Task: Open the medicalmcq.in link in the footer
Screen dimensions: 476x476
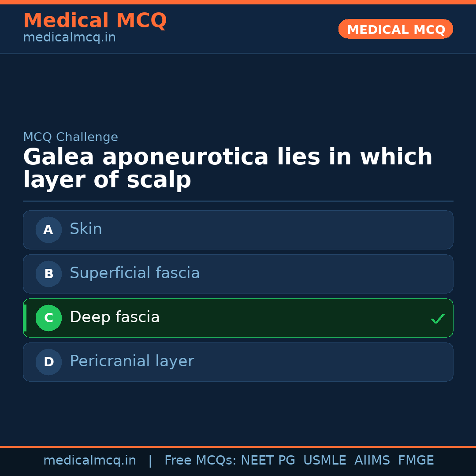Action: (x=89, y=461)
